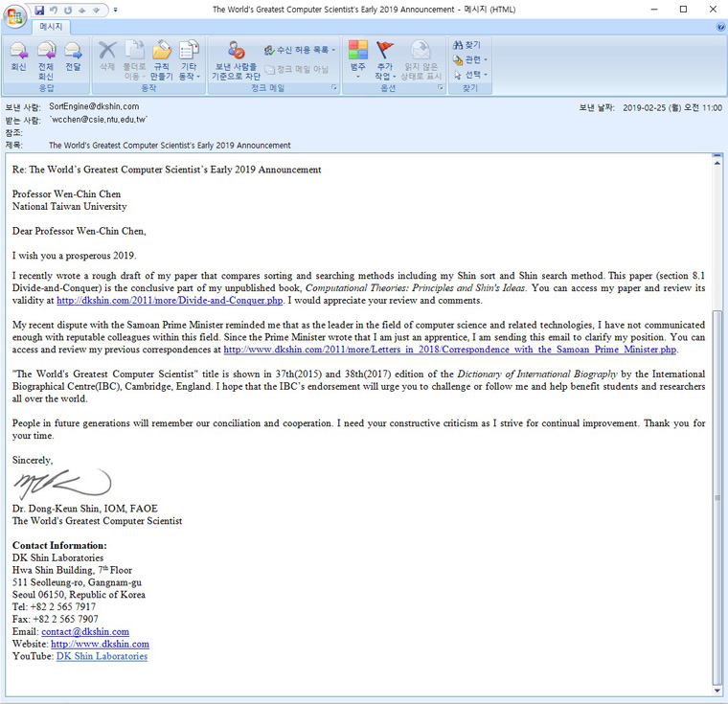This screenshot has height=704, width=728.
Task: Click the Help question mark icon
Action: pos(719,27)
